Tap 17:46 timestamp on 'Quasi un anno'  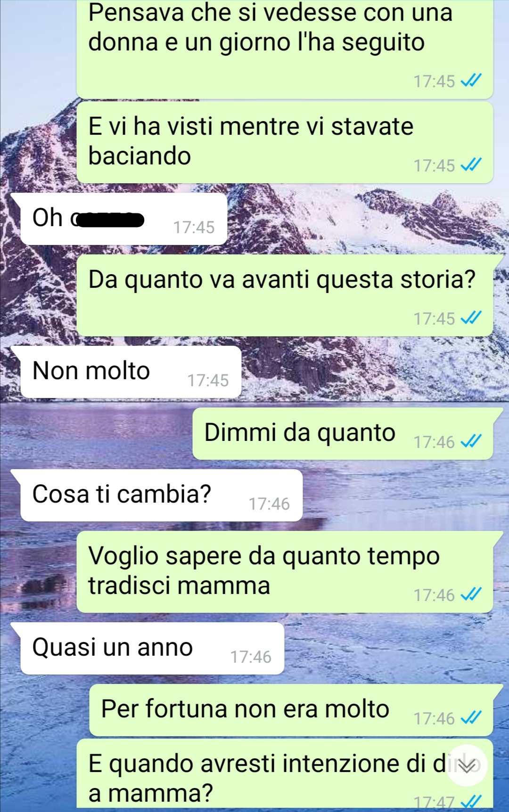(x=251, y=657)
